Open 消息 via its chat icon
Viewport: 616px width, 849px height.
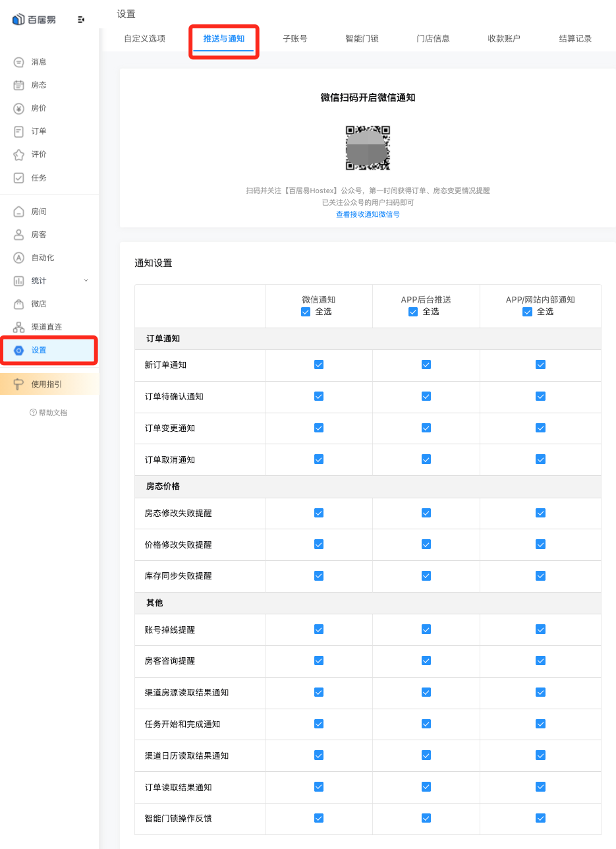click(19, 62)
